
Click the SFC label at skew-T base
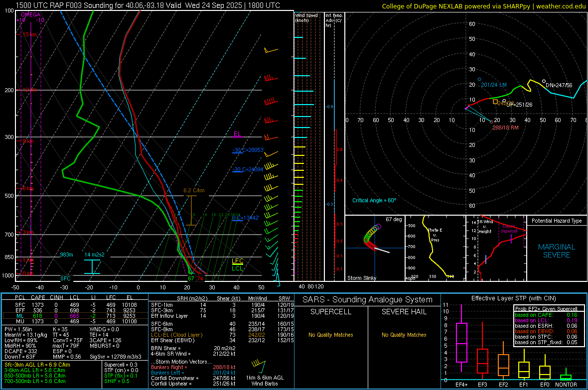[65, 278]
